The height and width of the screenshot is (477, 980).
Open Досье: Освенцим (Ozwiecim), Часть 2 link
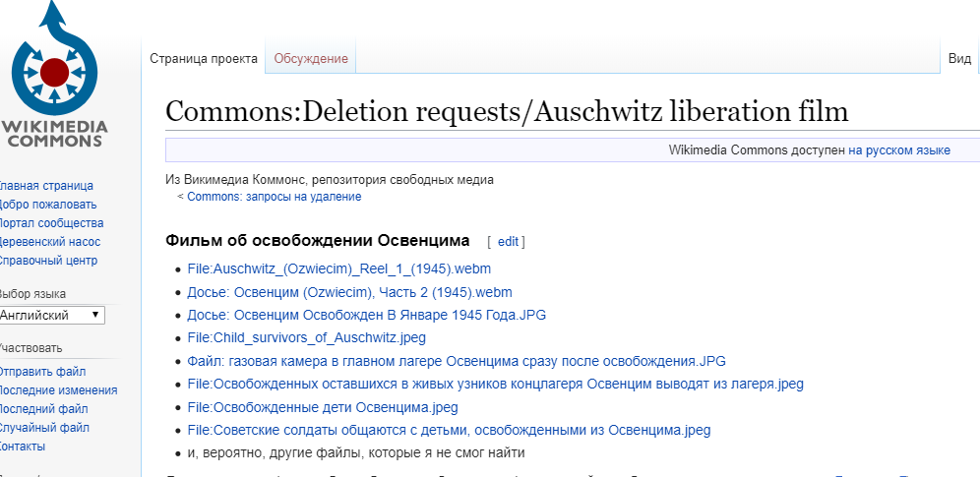pyautogui.click(x=349, y=291)
